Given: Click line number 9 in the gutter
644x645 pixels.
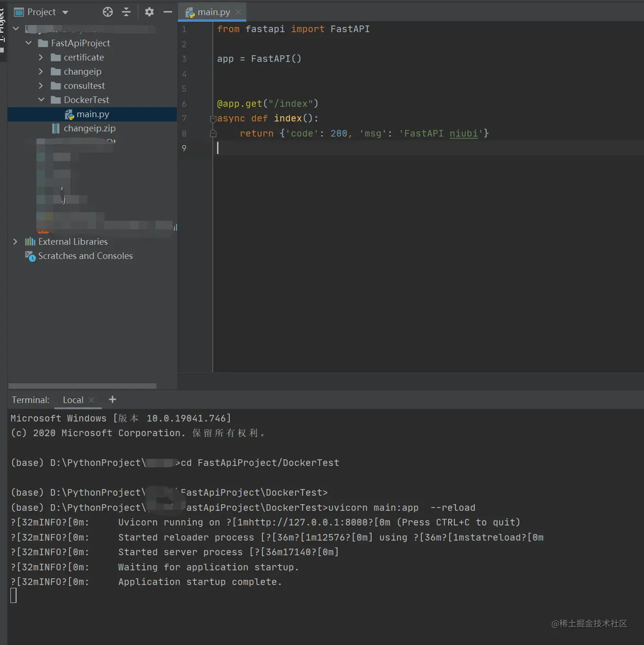Looking at the screenshot, I should pos(184,148).
